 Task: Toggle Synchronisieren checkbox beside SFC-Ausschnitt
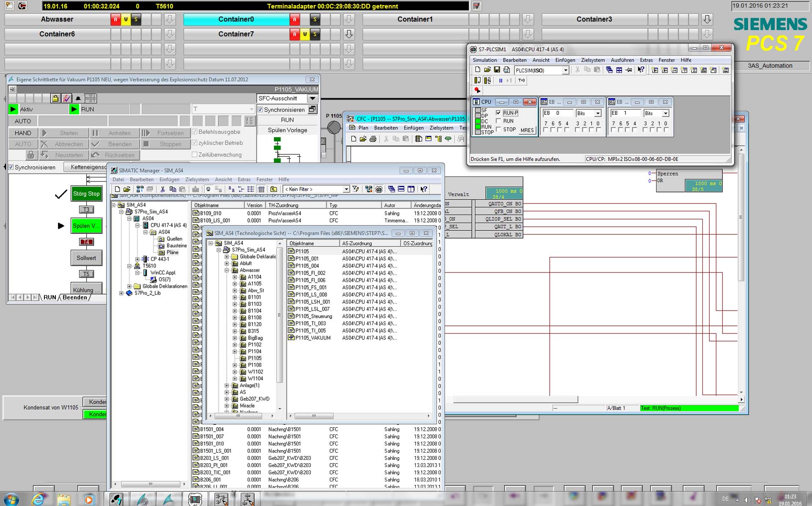(260, 110)
